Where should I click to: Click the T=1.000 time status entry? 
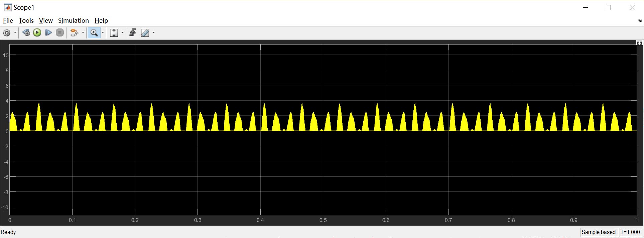click(630, 232)
